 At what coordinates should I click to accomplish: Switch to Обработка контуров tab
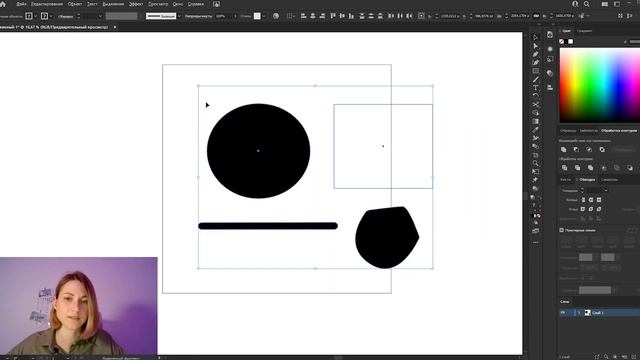click(x=619, y=131)
